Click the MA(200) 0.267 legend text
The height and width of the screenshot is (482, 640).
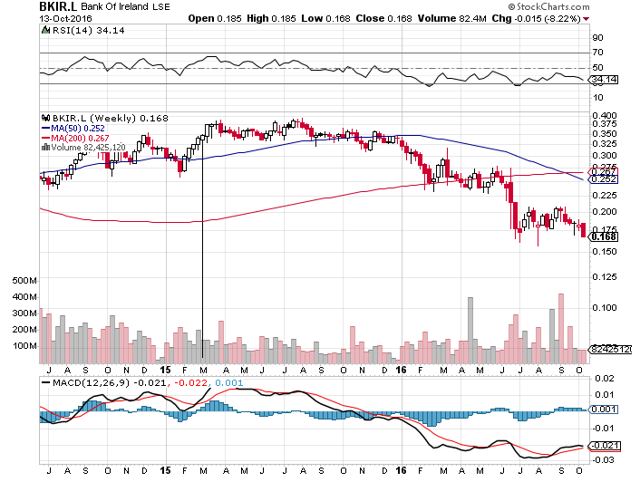click(x=80, y=138)
